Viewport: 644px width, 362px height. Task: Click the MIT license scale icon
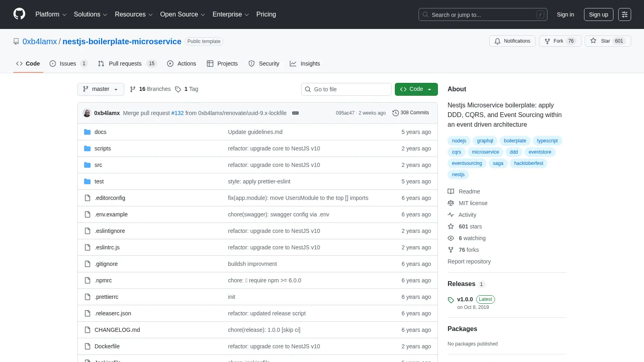pyautogui.click(x=451, y=203)
